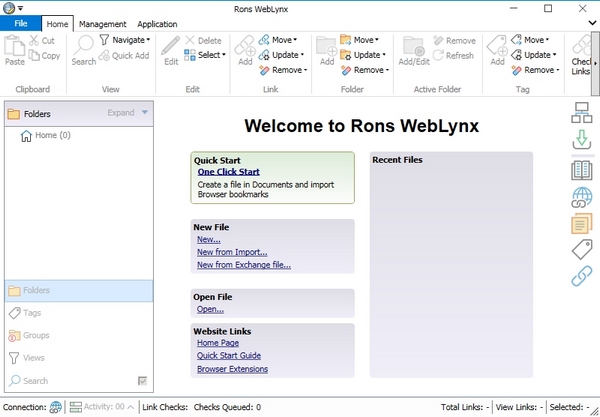This screenshot has width=600, height=417.
Task: Select the Home (0) tree item
Action: point(46,135)
